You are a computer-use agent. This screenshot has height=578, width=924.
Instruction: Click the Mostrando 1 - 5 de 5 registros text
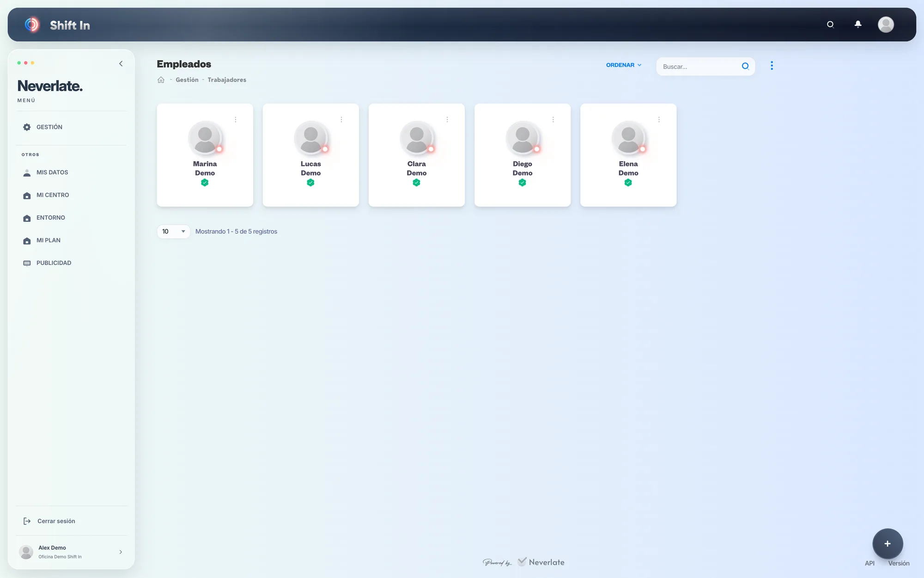(236, 232)
